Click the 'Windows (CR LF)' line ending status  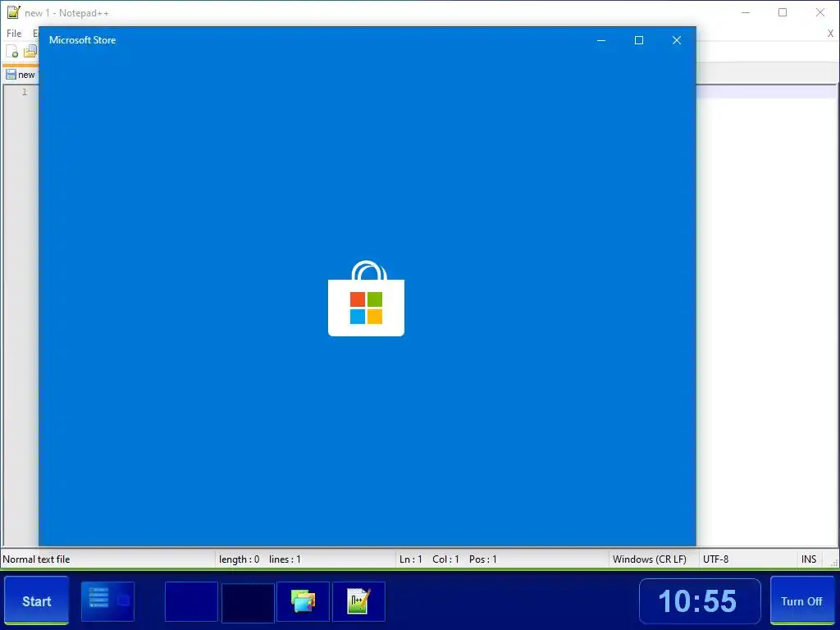coord(650,559)
